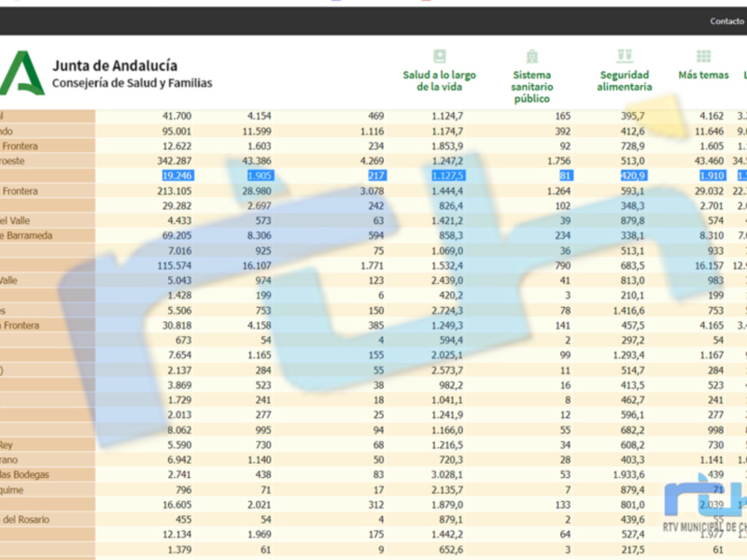
Task: Click the row labeled las Bodegas
Action: pyautogui.click(x=47, y=474)
